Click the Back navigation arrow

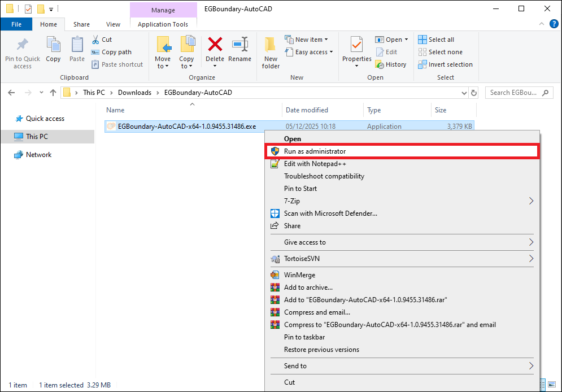11,93
